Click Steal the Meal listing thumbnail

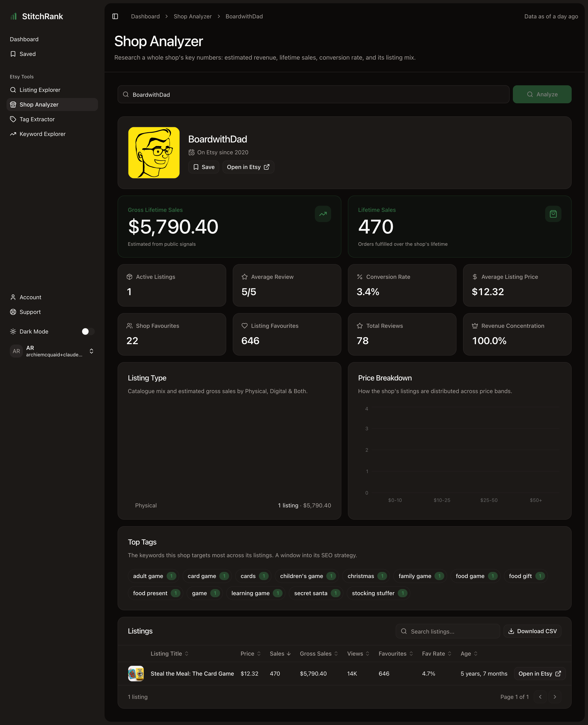[136, 674]
